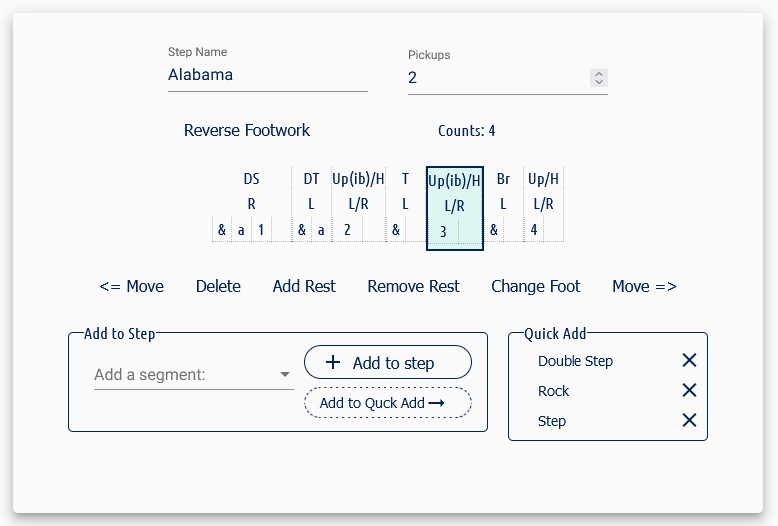
Task: Move selected segment left with <= Move
Action: tap(132, 286)
